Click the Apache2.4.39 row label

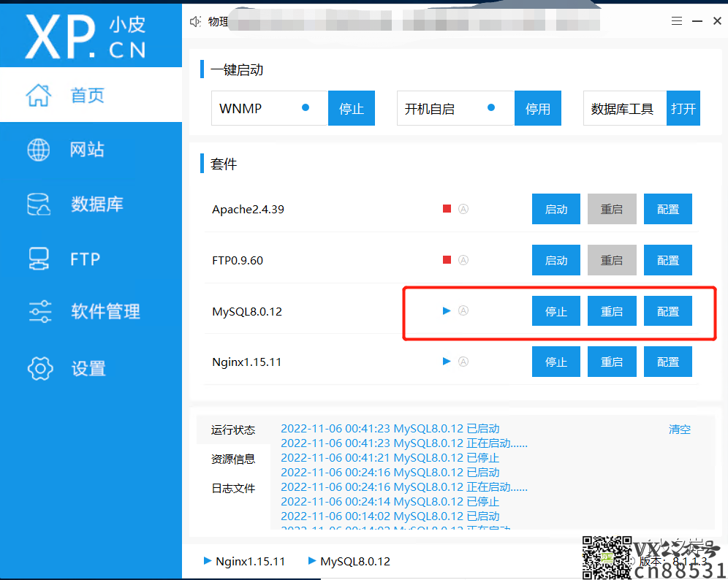click(x=248, y=209)
